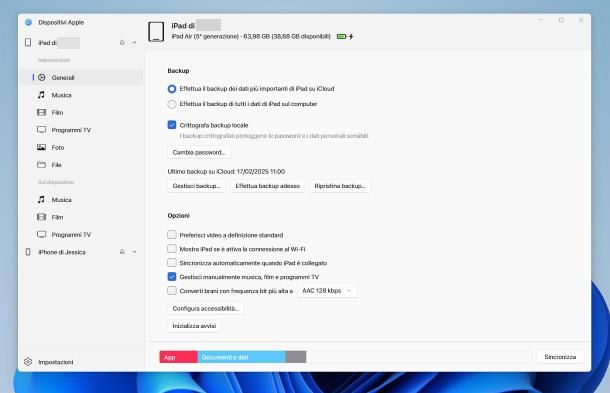The width and height of the screenshot is (610, 393).
Task: Open the AAC 128 kbps dropdown
Action: coord(327,291)
